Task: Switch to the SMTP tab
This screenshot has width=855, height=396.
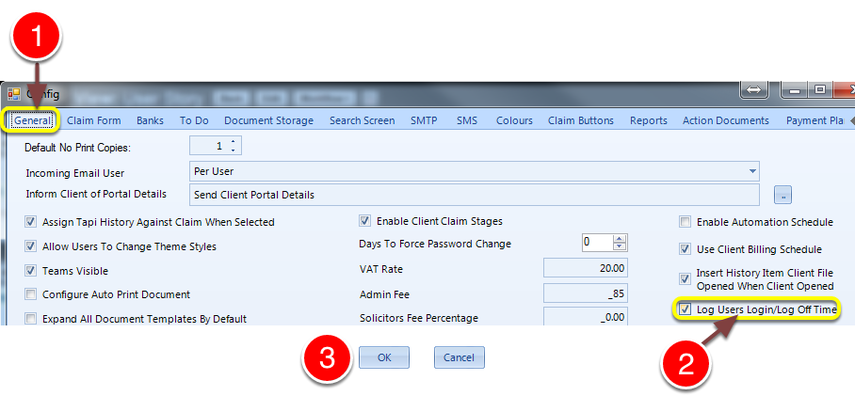Action: pyautogui.click(x=424, y=121)
